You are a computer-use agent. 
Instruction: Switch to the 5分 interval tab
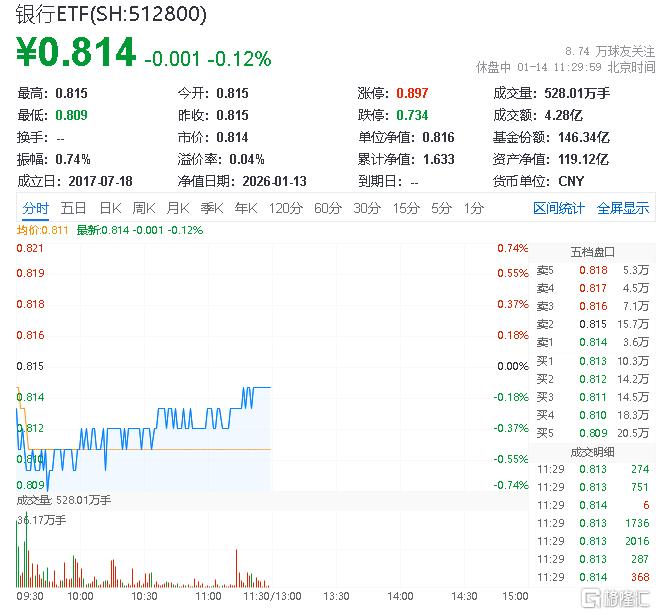(441, 208)
